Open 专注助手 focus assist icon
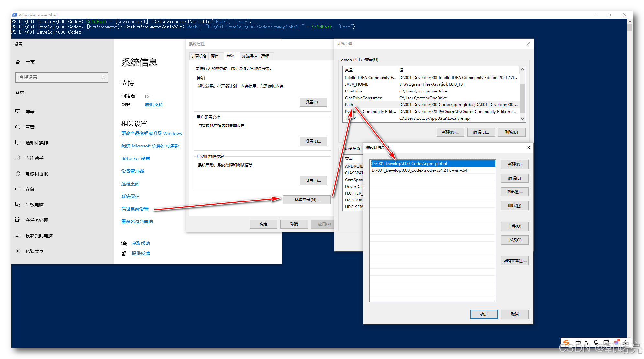The width and height of the screenshot is (644, 359). pyautogui.click(x=18, y=158)
